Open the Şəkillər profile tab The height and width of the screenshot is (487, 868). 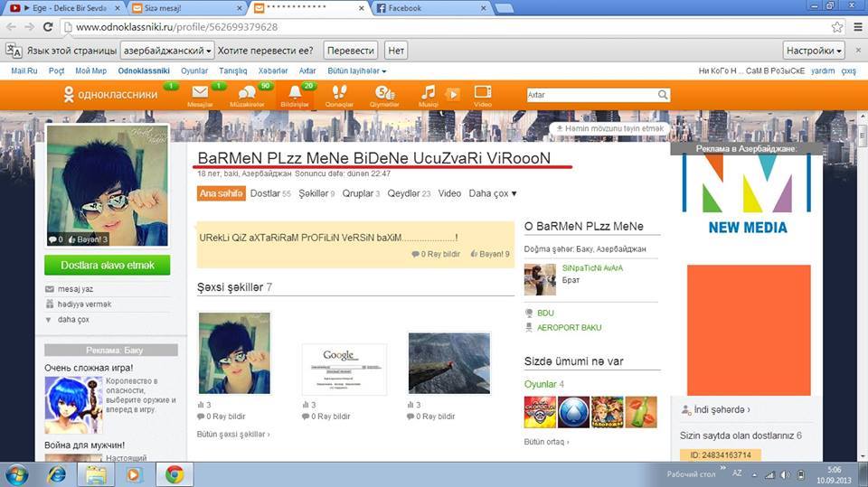tap(316, 193)
